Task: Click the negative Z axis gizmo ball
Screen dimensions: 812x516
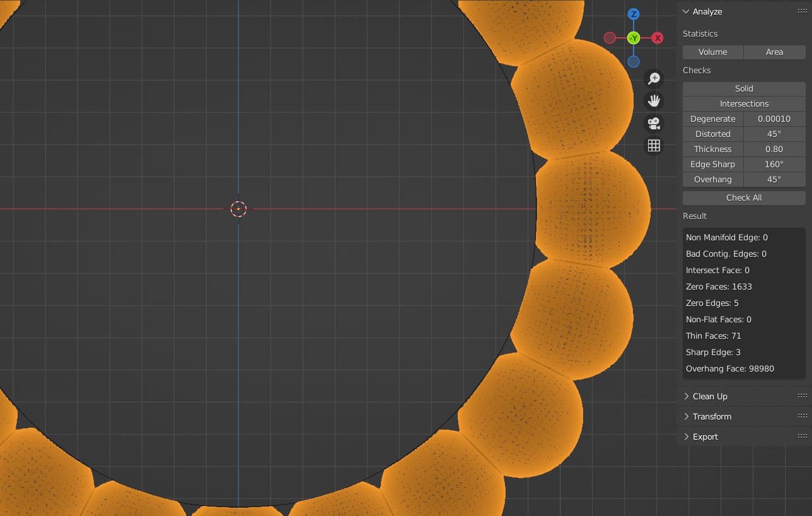Action: click(634, 62)
